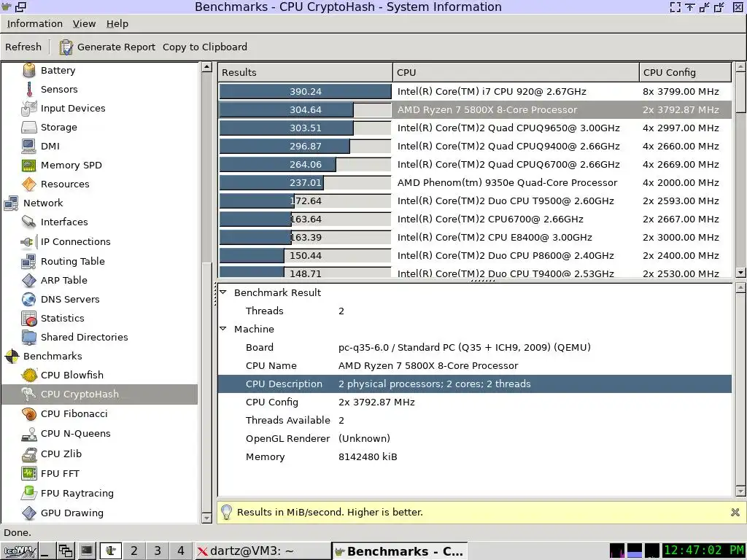Viewport: 747px width, 560px height.
Task: Select the CPU CryptoHash tree item
Action: (99, 394)
